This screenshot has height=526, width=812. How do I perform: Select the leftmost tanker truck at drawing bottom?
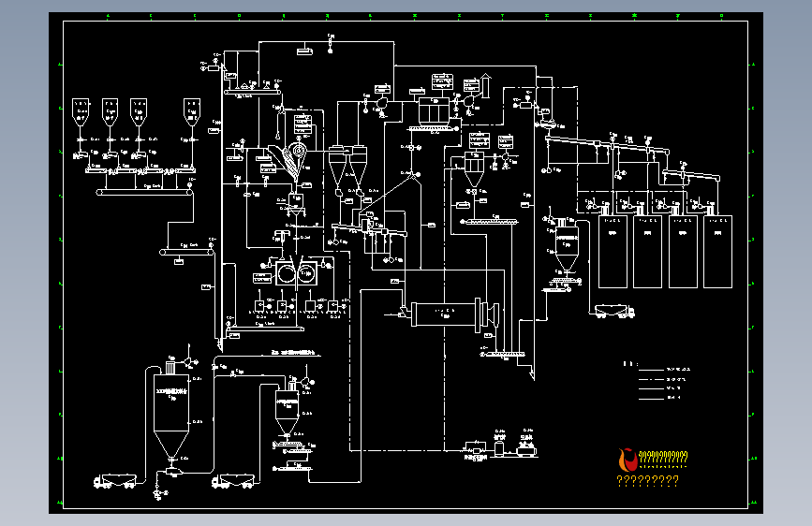114,481
